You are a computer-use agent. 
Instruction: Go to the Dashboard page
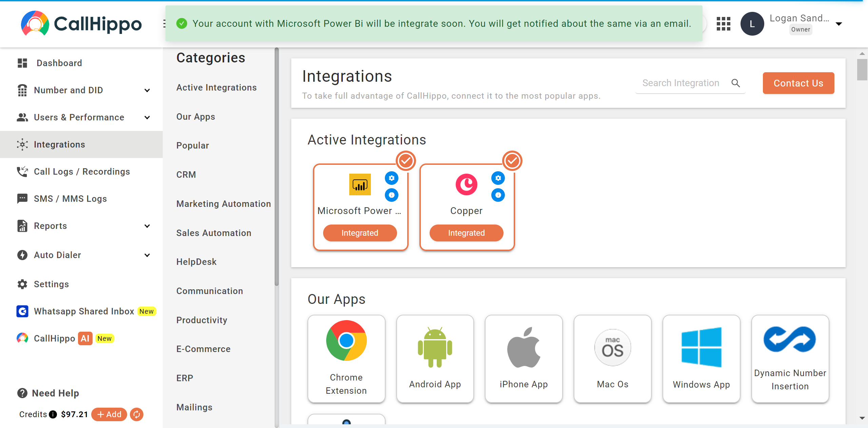click(x=81, y=63)
